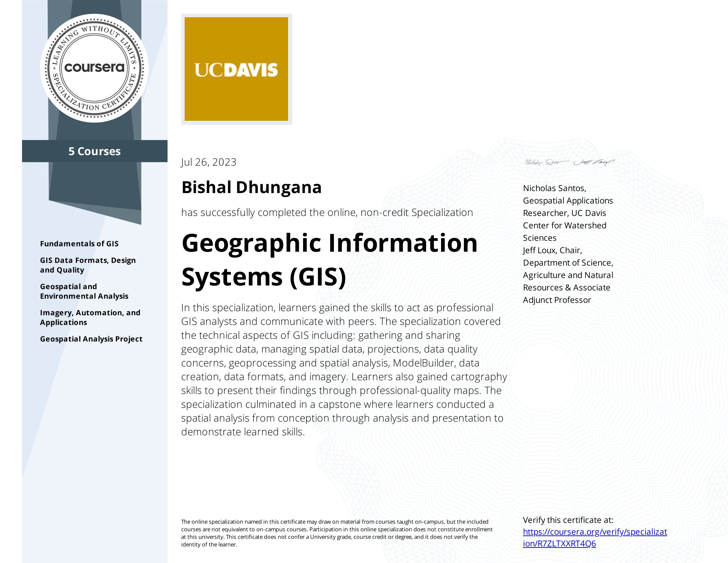728x563 pixels.
Task: Click the R7ZLTXXRT4Q6 verification code text
Action: click(567, 544)
